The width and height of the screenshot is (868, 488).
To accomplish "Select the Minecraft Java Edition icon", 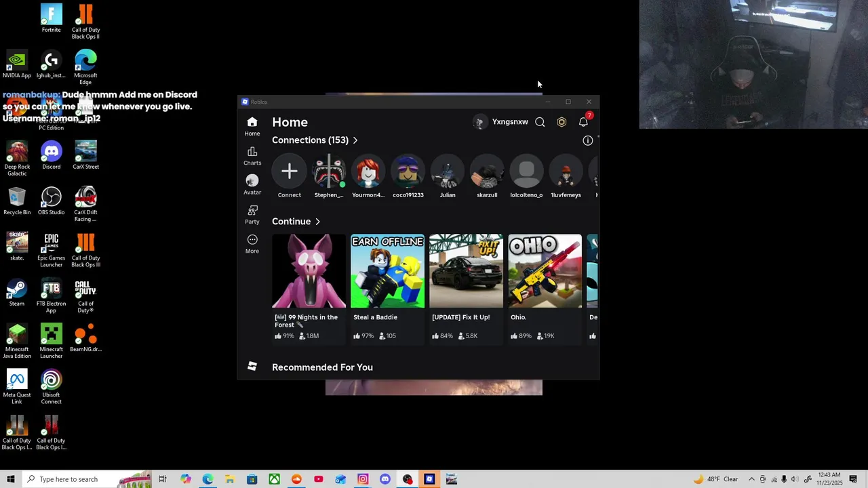I will (17, 341).
